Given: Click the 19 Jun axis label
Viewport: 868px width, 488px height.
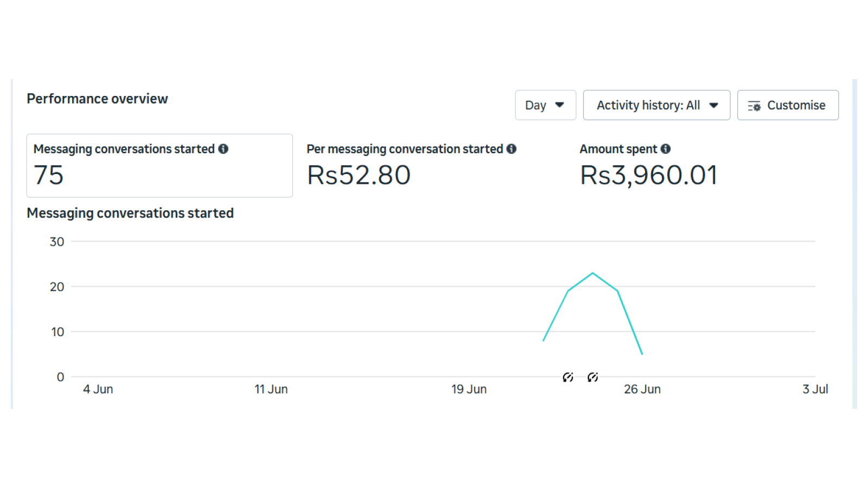Looking at the screenshot, I should pos(469,389).
